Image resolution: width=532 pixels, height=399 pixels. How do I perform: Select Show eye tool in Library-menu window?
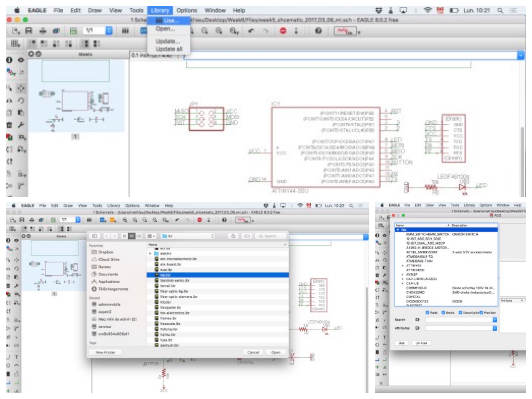pos(21,60)
